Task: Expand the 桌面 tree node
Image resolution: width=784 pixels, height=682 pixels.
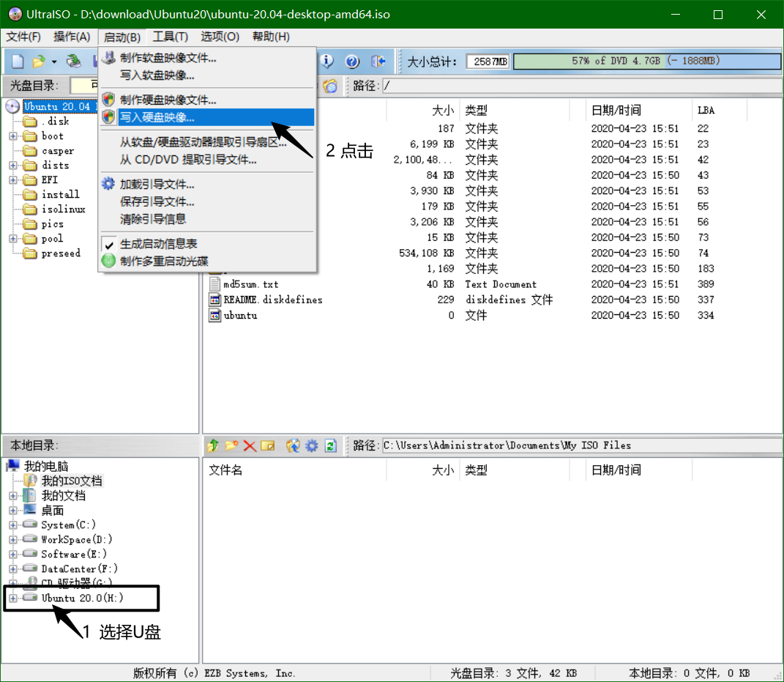Action: tap(13, 511)
